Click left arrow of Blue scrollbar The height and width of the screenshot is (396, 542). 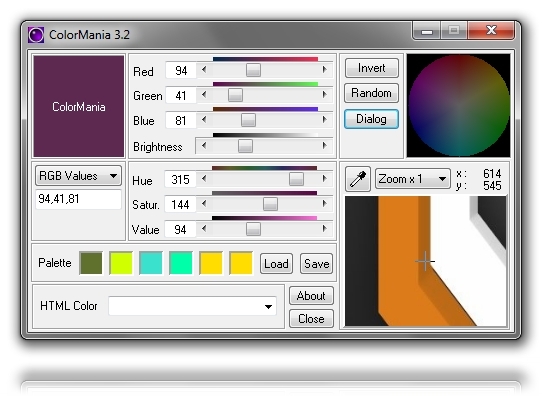[x=204, y=120]
